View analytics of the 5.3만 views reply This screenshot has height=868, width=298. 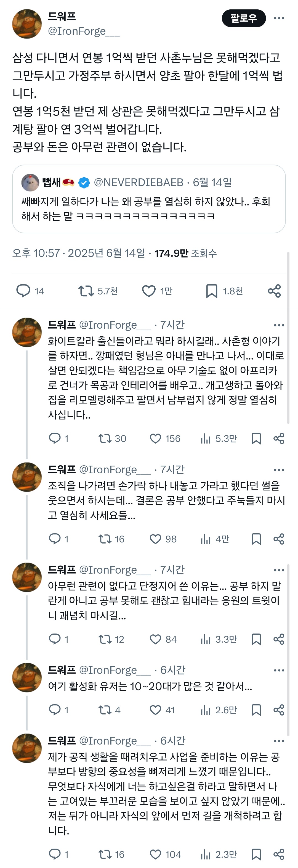205,438
